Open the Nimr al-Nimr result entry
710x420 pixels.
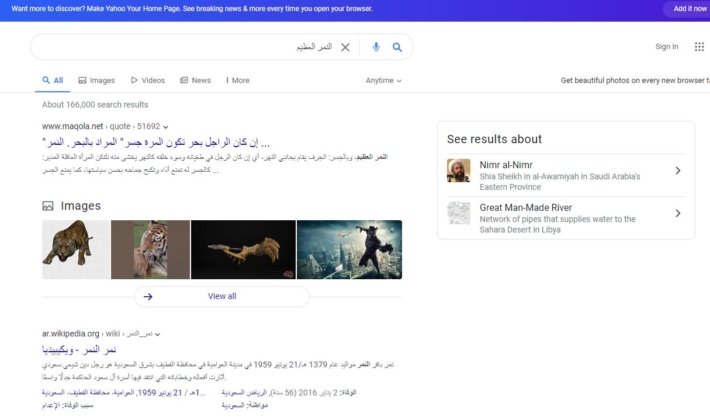[x=566, y=175]
